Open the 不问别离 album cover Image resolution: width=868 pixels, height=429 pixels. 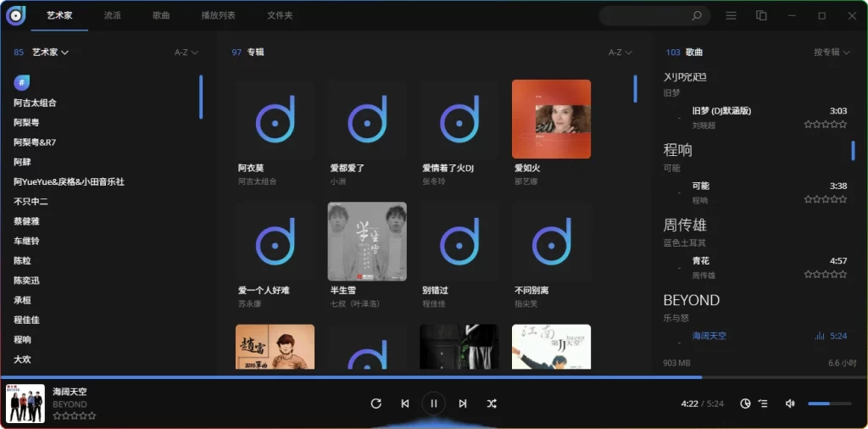tap(551, 242)
